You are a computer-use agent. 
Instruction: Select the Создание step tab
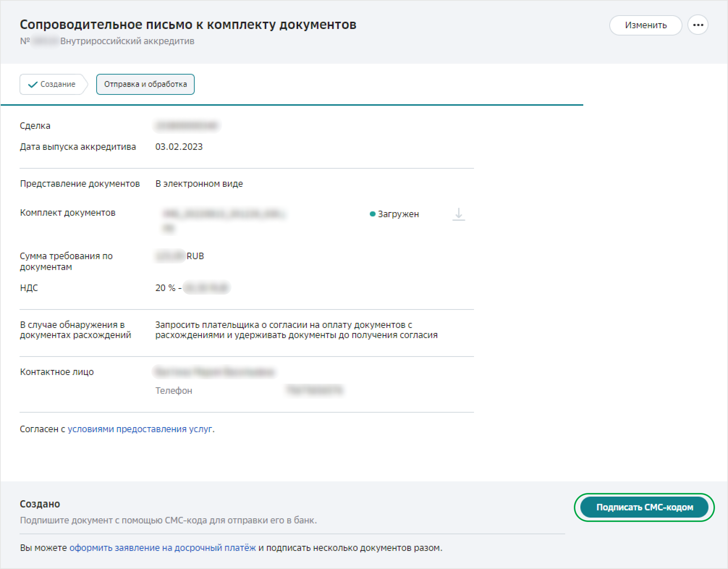pyautogui.click(x=53, y=84)
